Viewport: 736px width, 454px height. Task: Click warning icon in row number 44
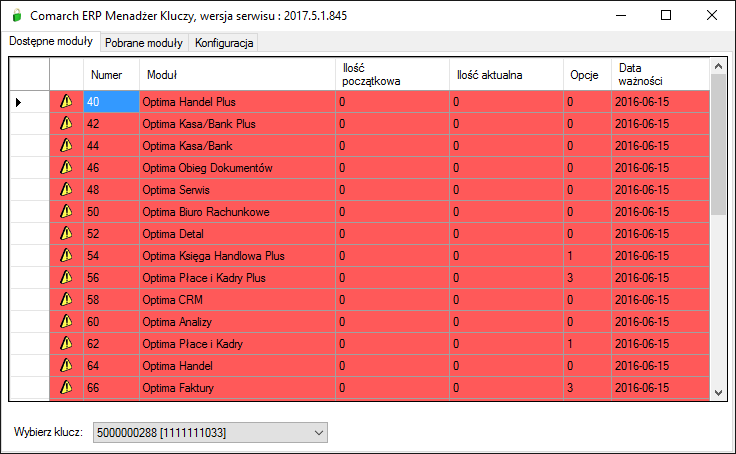66,146
